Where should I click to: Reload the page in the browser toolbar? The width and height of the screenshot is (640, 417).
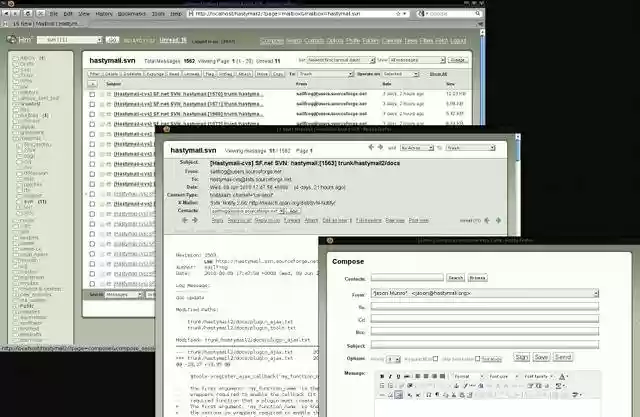coord(28,13)
